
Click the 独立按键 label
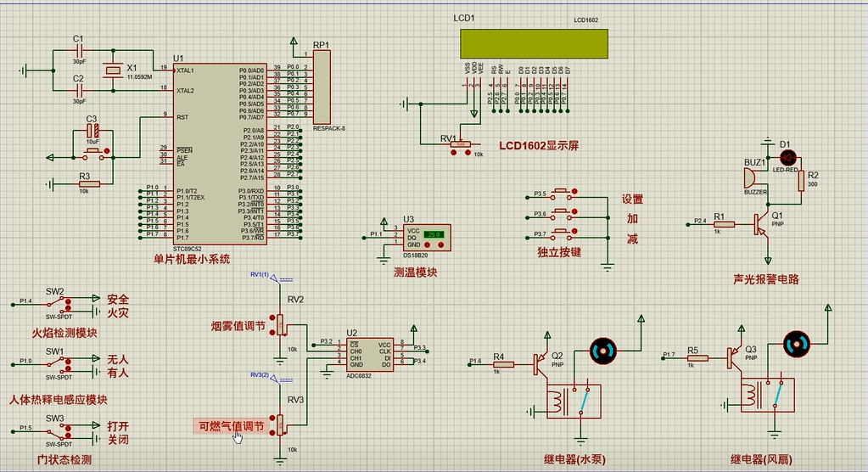pos(559,252)
